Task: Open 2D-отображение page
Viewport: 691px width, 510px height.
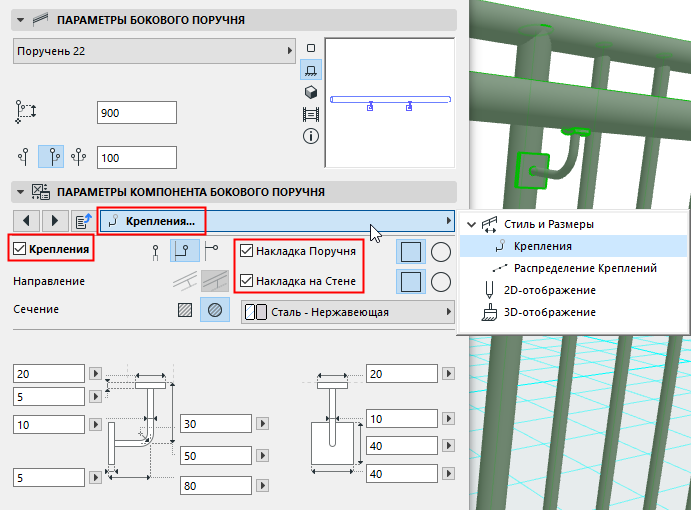Action: (x=550, y=290)
